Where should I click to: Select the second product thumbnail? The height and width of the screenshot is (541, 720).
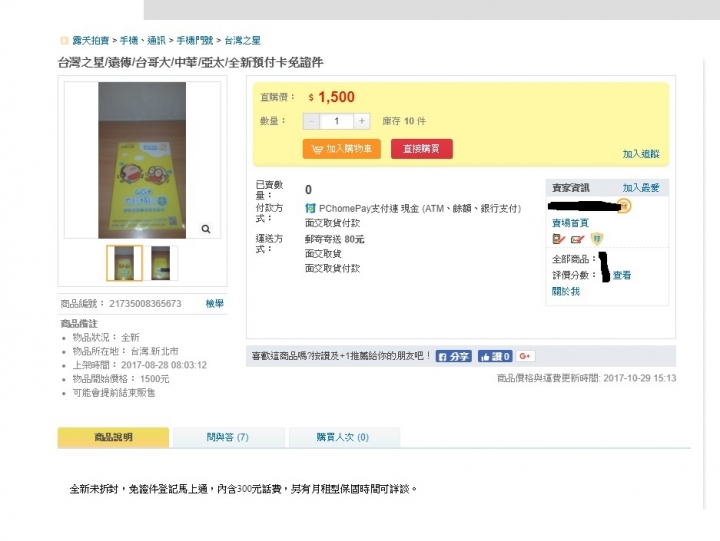click(x=161, y=263)
